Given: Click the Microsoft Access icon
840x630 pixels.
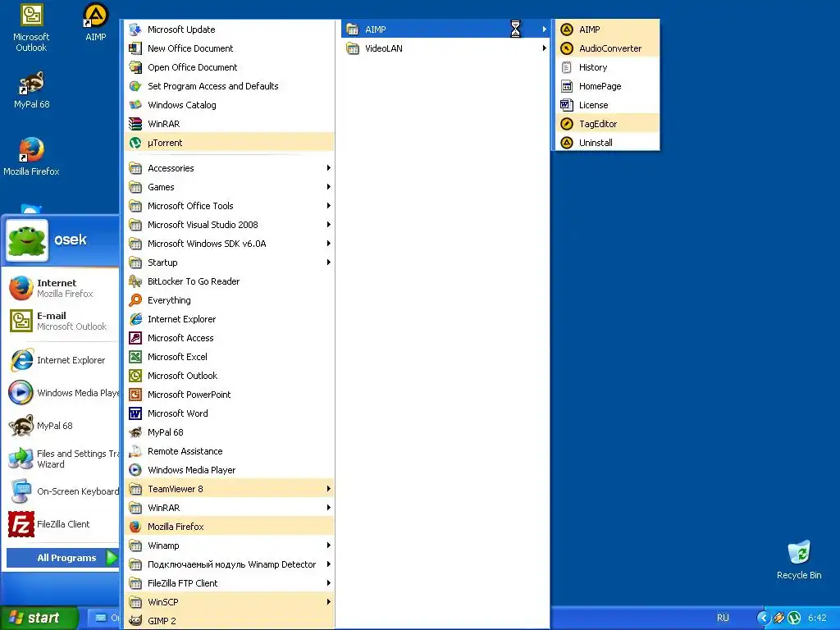Looking at the screenshot, I should (x=135, y=338).
